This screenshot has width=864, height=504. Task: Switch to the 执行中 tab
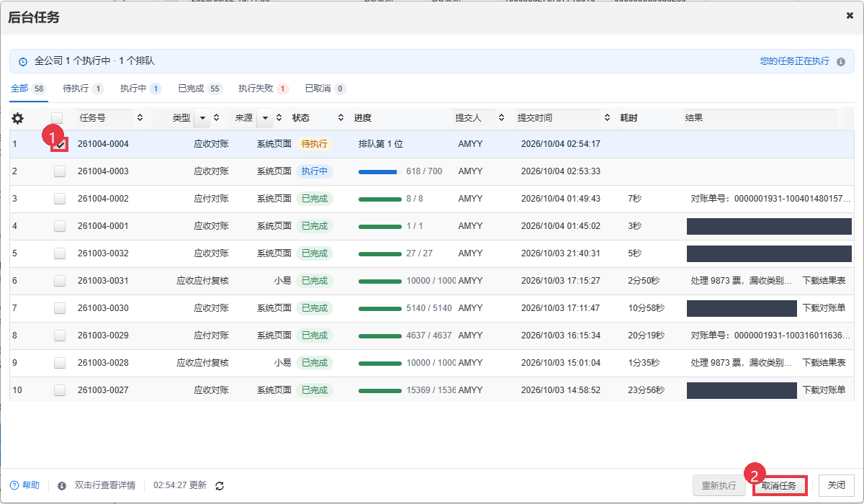(x=140, y=89)
